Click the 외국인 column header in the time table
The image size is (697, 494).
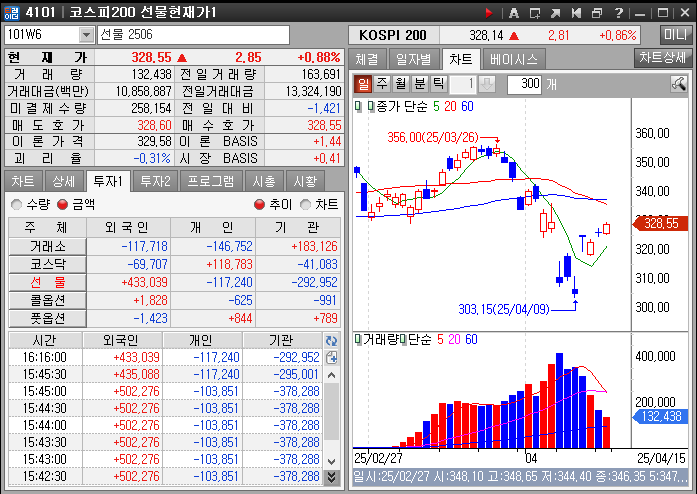pyautogui.click(x=122, y=341)
